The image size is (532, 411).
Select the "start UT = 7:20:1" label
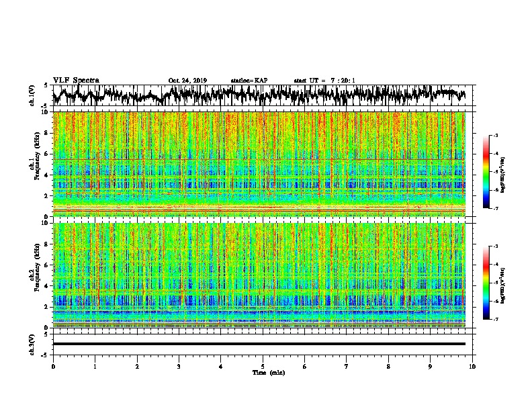click(x=324, y=81)
